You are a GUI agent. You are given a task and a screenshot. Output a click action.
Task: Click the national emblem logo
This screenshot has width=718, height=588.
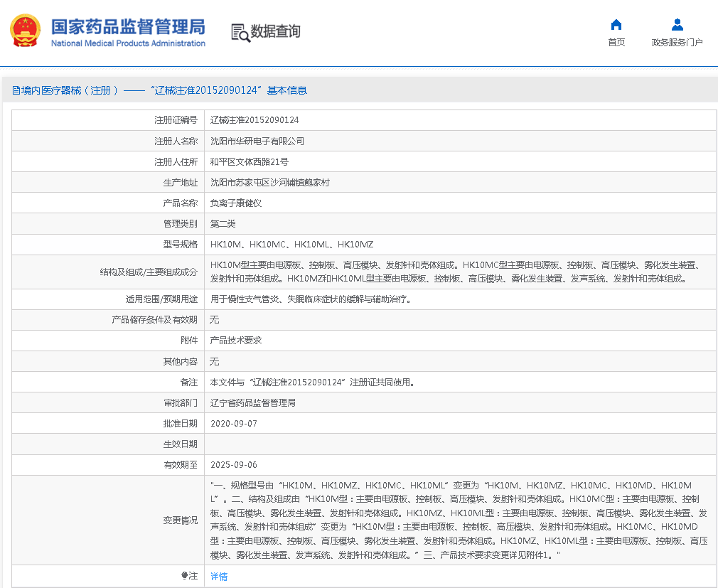25,31
